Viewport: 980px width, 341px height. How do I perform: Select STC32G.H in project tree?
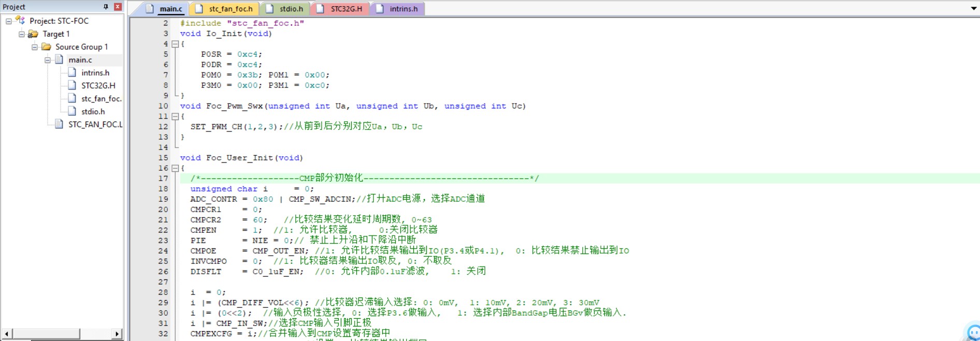tap(98, 86)
